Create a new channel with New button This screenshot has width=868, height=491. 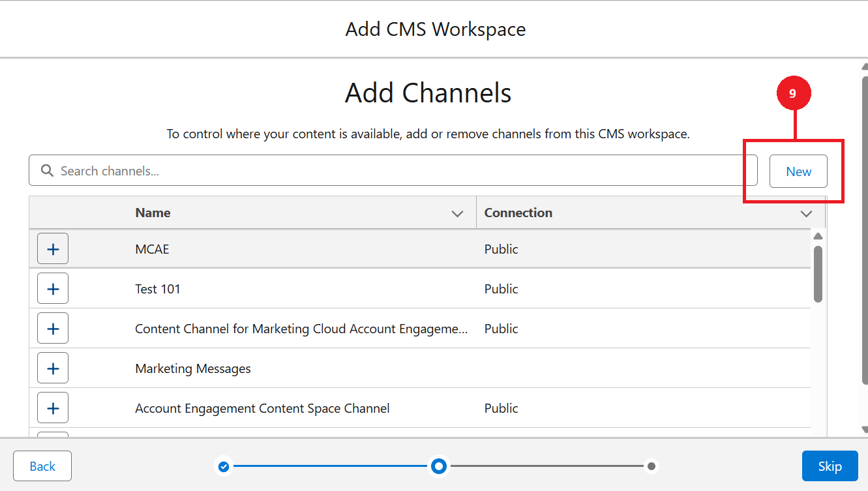click(x=798, y=171)
